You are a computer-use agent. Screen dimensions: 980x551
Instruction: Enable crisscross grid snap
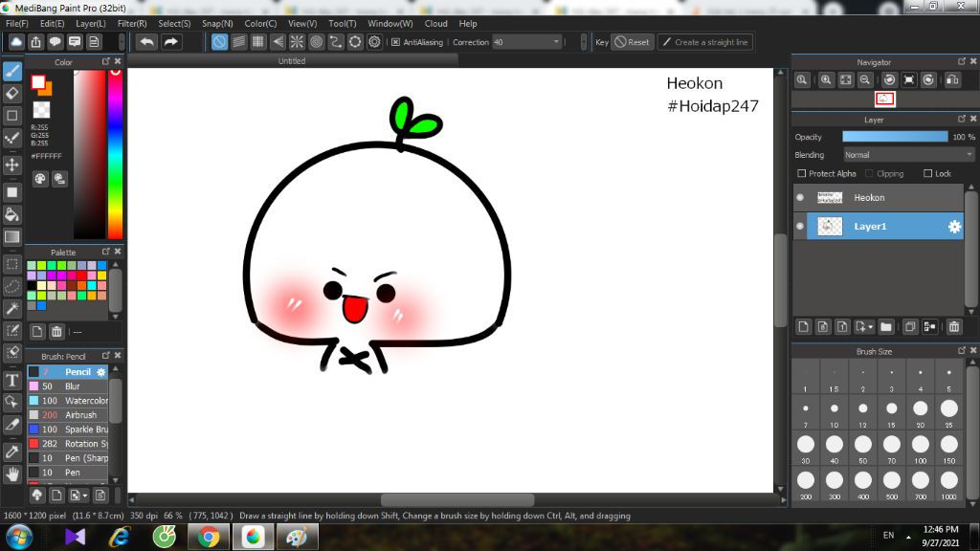258,42
